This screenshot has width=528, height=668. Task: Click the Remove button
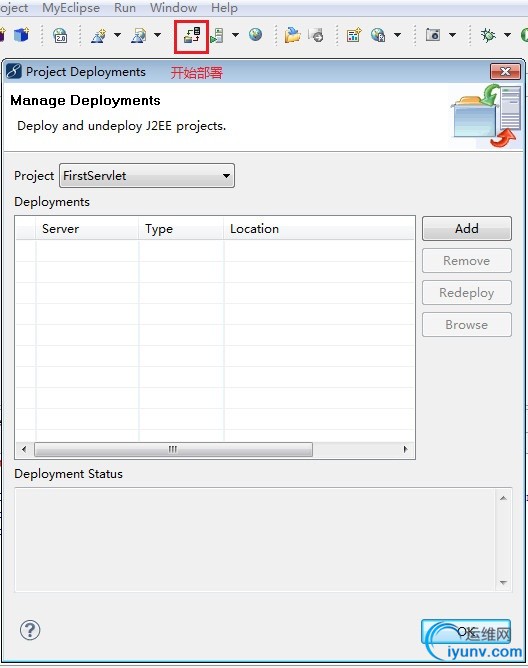pos(467,261)
